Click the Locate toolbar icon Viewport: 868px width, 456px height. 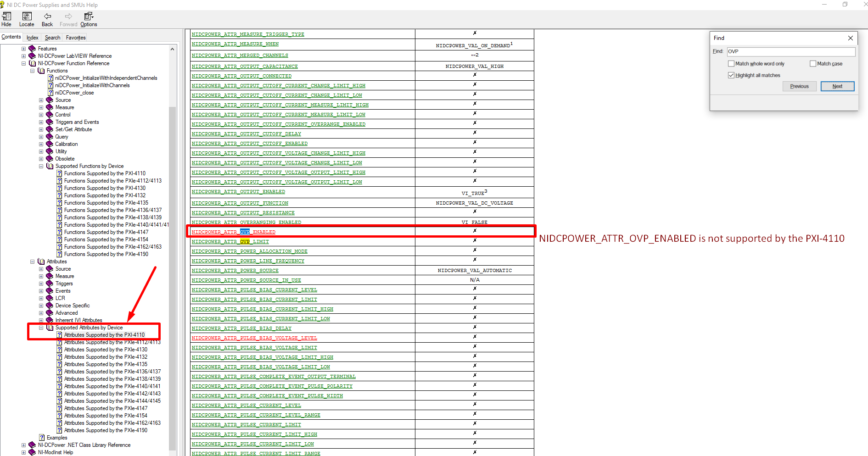pyautogui.click(x=27, y=17)
